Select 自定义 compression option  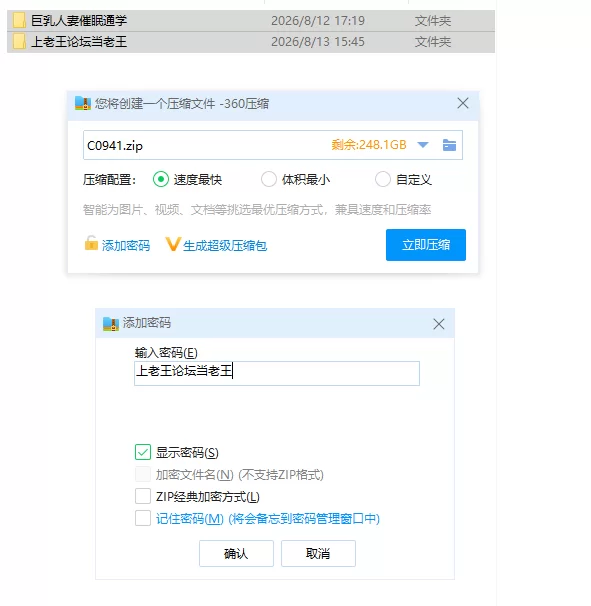[383, 179]
